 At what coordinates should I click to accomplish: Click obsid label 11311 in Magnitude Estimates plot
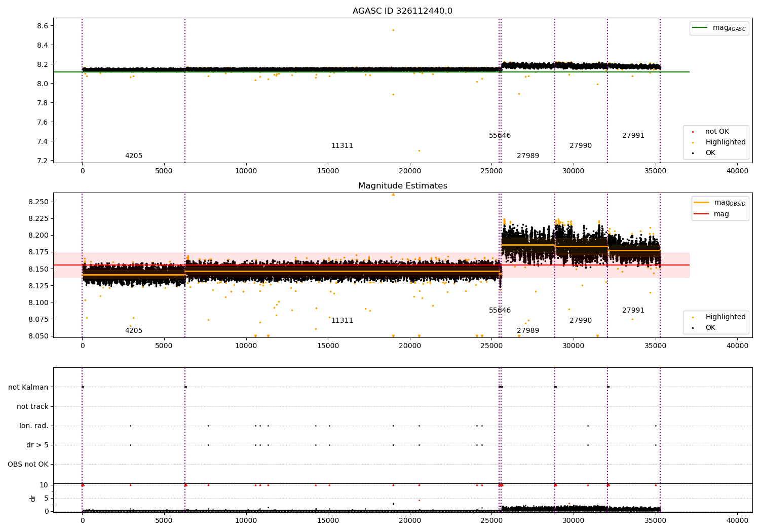pyautogui.click(x=342, y=321)
